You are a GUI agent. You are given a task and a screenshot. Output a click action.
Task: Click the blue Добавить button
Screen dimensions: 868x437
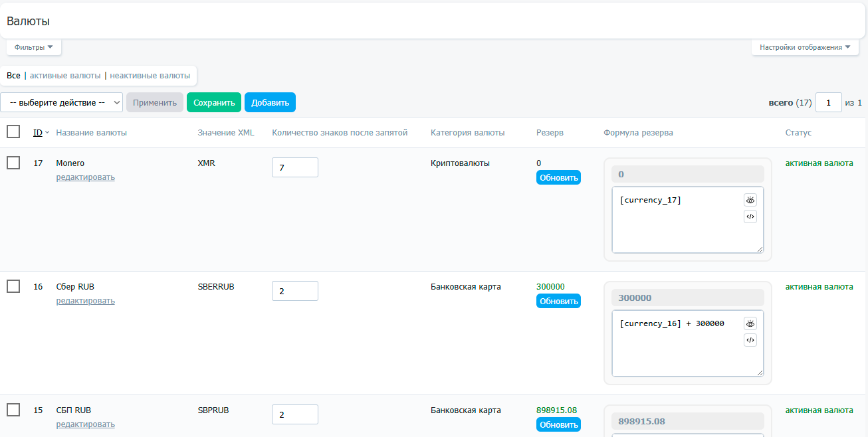[x=270, y=102]
